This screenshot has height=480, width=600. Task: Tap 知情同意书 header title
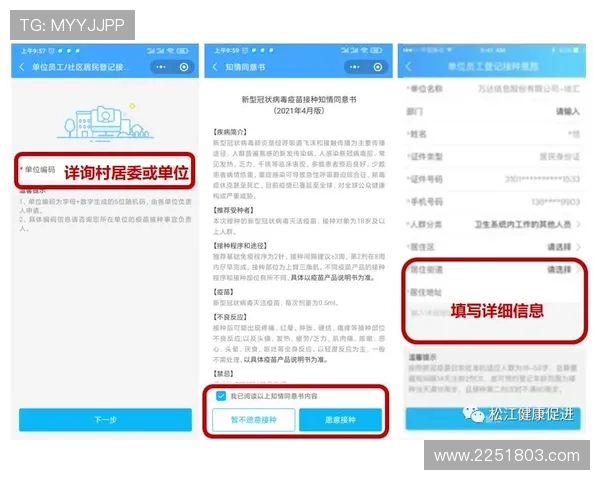point(245,67)
